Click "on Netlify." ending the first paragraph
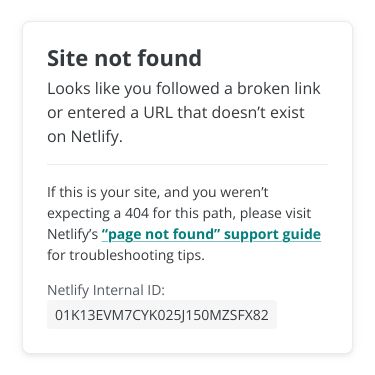This screenshot has height=375, width=375. [85, 137]
